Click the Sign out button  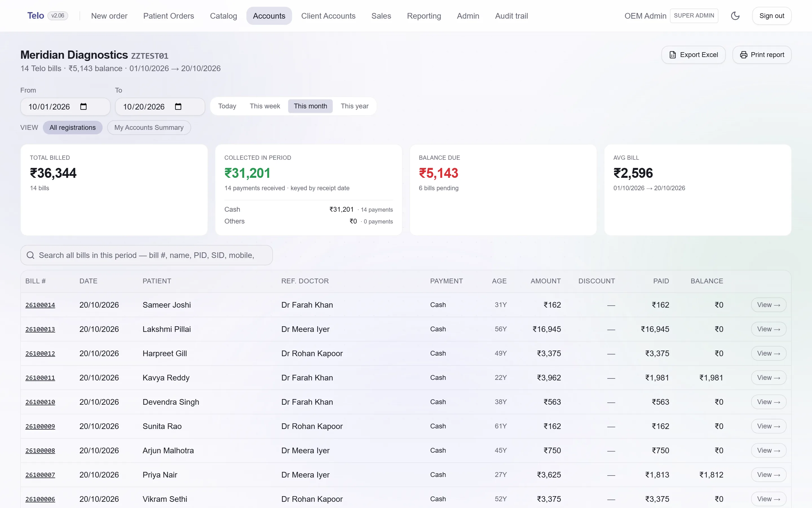tap(771, 16)
